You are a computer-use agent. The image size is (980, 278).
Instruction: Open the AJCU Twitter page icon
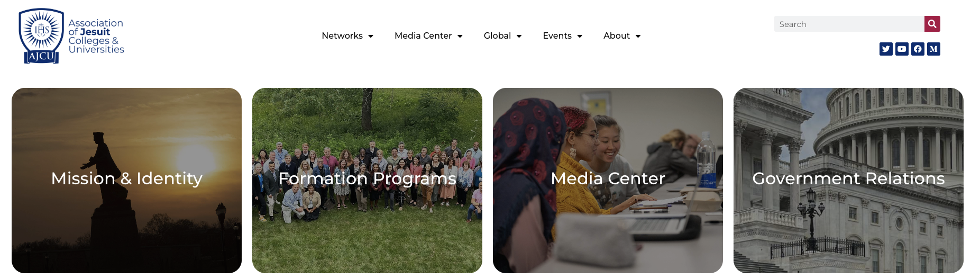886,49
